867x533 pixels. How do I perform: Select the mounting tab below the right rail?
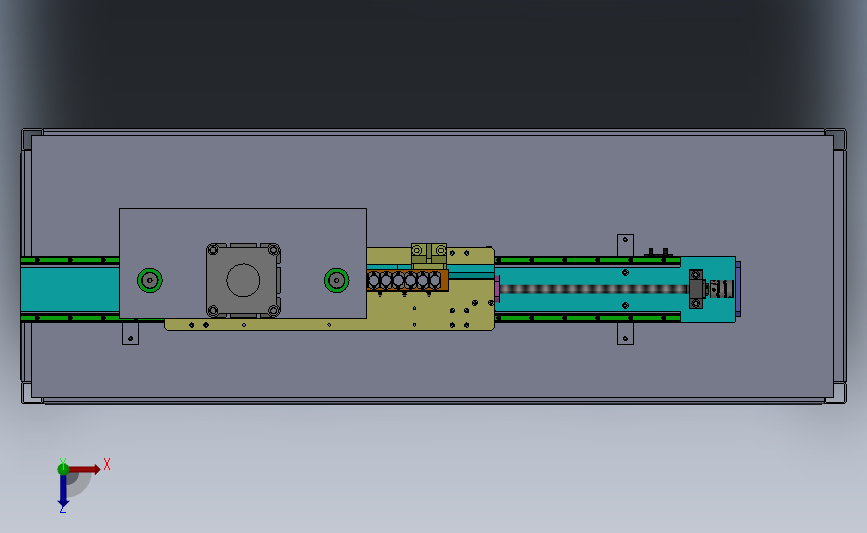(625, 333)
